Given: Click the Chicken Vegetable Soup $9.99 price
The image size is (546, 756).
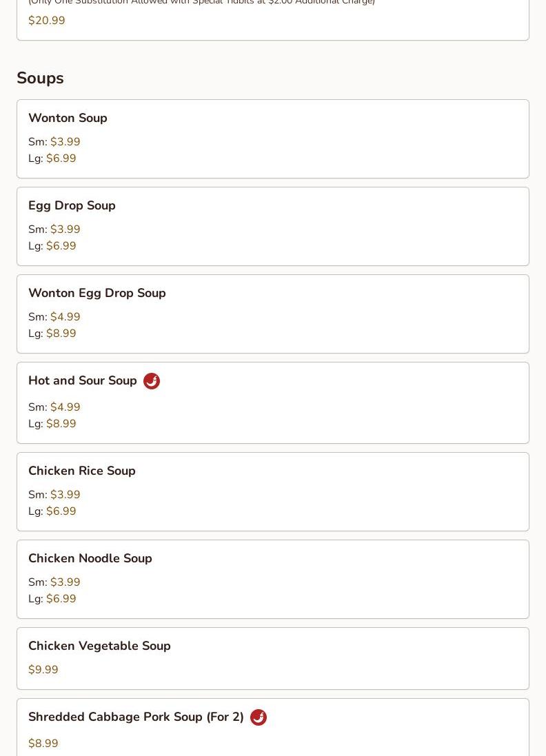Looking at the screenshot, I should pyautogui.click(x=43, y=669).
